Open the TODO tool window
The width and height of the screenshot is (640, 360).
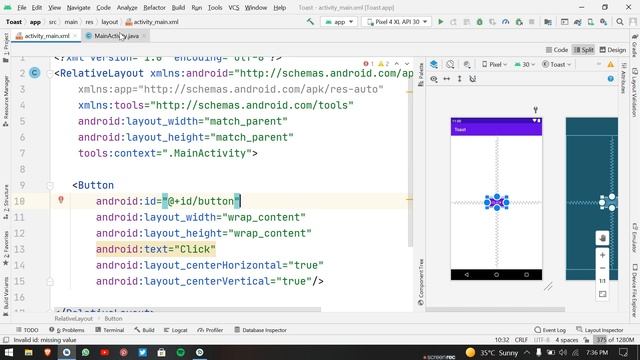[x=27, y=330]
